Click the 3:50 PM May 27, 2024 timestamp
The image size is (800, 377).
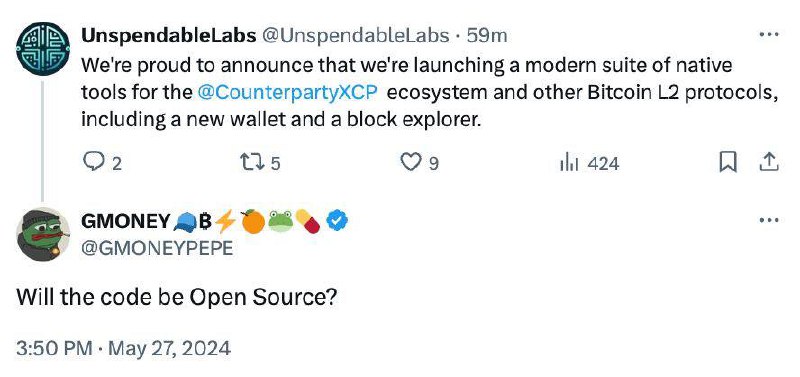[123, 349]
